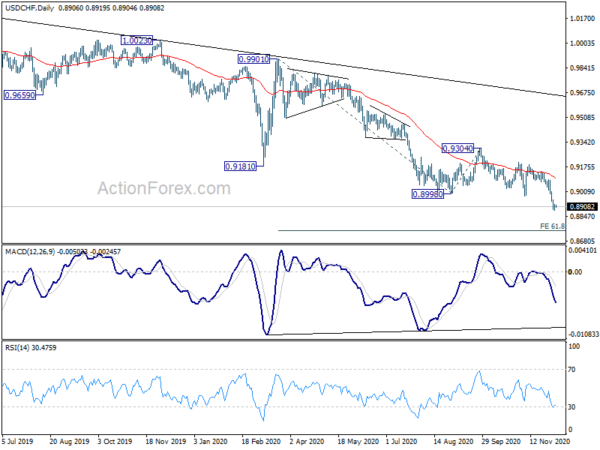The height and width of the screenshot is (450, 600).
Task: Click the 12 Nov 2020 date label
Action: (x=550, y=442)
